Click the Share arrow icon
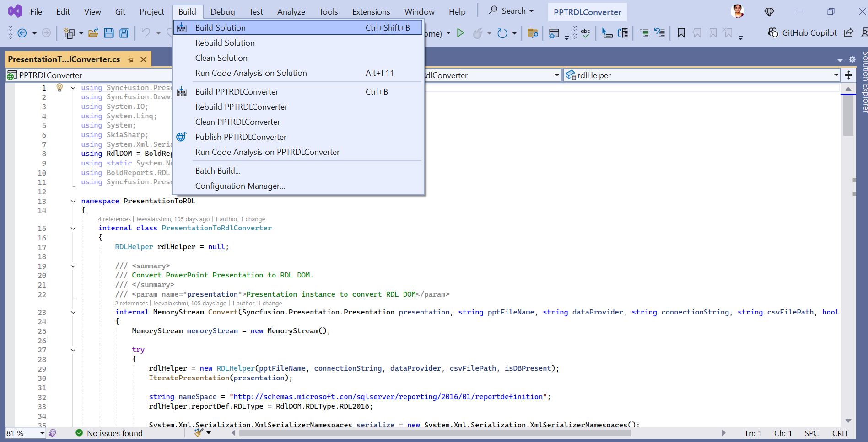This screenshot has width=868, height=442. (849, 33)
